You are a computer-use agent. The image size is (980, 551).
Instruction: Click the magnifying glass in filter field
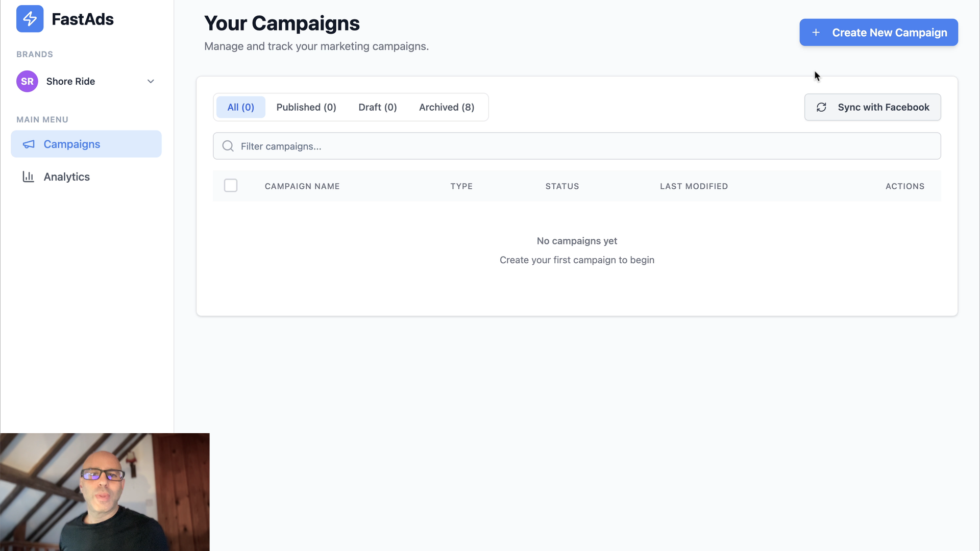[228, 146]
